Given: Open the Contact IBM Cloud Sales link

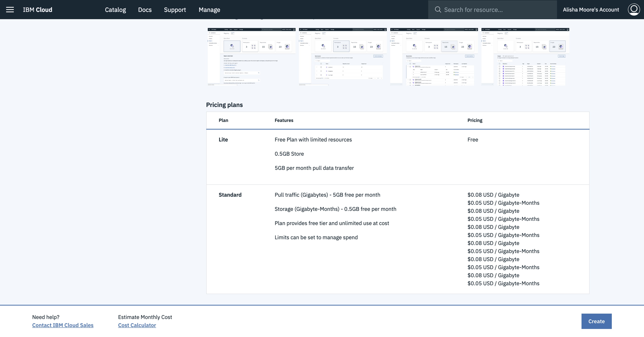Looking at the screenshot, I should [63, 325].
